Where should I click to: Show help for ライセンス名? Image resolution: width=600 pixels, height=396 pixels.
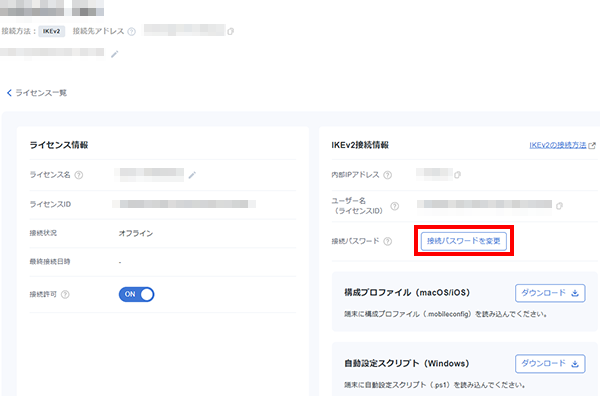78,175
